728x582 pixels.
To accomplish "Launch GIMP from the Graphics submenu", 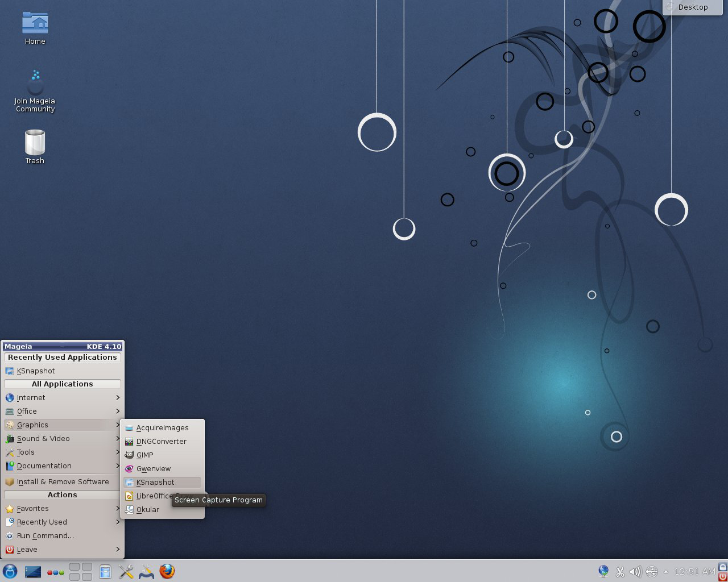I will pos(162,455).
